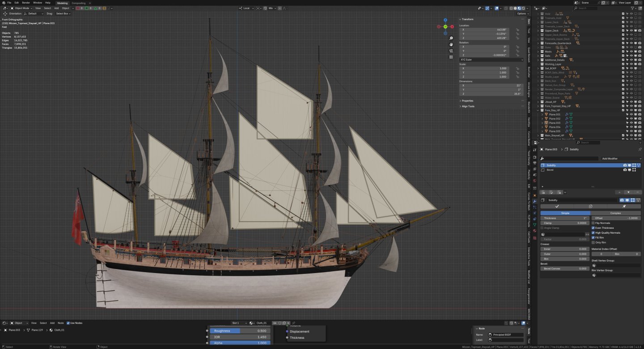Adjust the Thickness slider field
The height and width of the screenshot is (349, 644).
565,218
